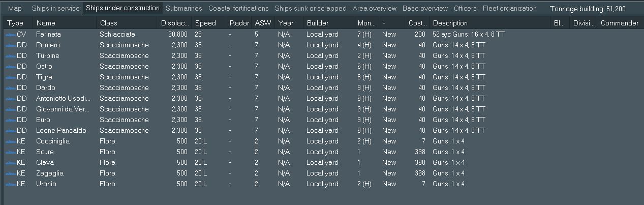Sort by the Displacement column header
The height and width of the screenshot is (205, 644).
[174, 23]
